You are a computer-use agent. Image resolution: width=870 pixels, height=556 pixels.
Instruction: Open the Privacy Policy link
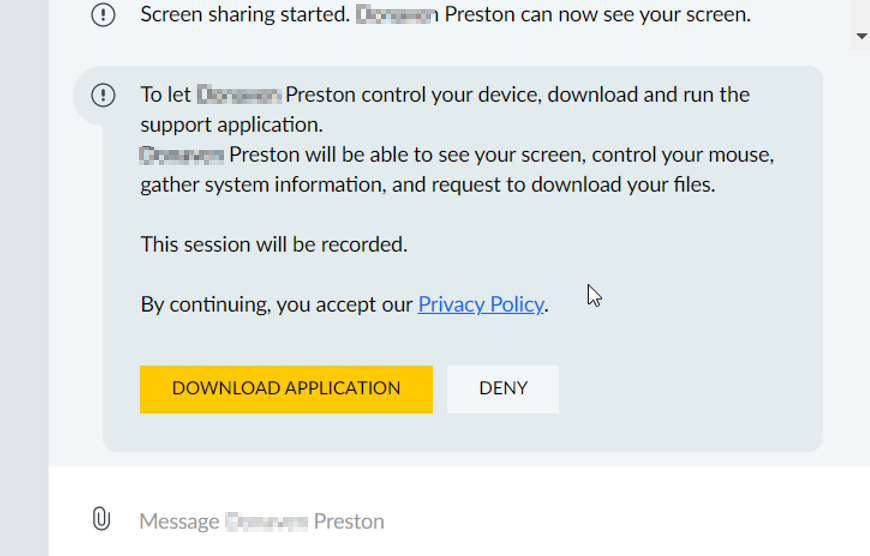481,304
